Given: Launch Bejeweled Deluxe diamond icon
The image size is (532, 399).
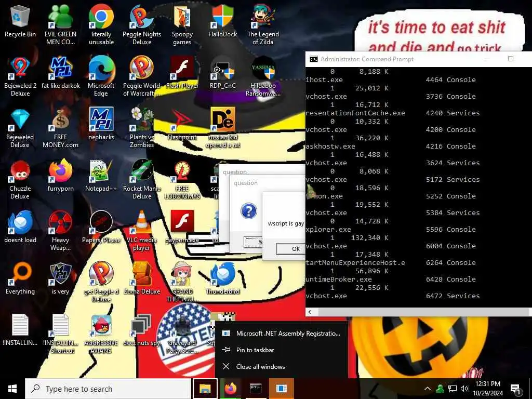Looking at the screenshot, I should [20, 128].
